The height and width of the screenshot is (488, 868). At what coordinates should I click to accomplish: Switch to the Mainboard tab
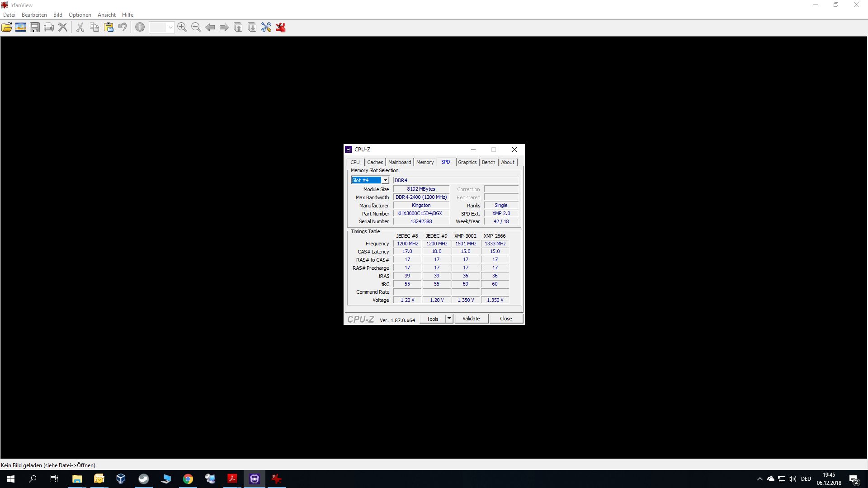point(400,162)
